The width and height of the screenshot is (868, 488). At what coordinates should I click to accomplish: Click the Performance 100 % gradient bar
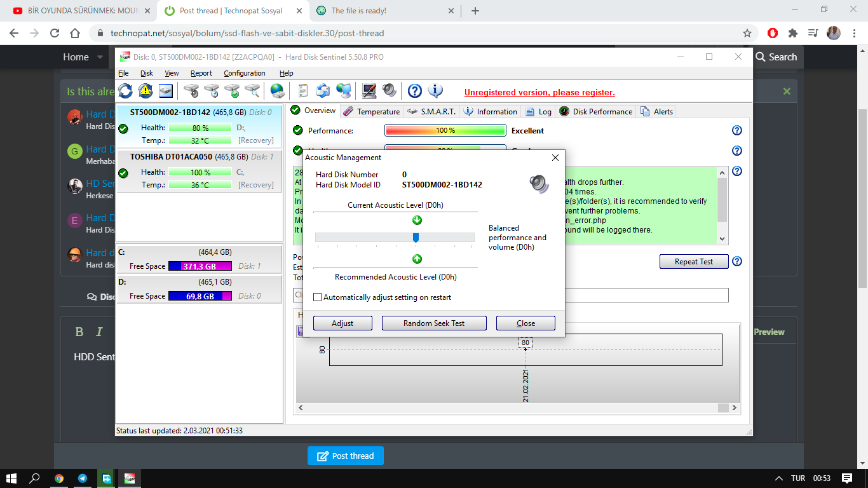tap(445, 131)
